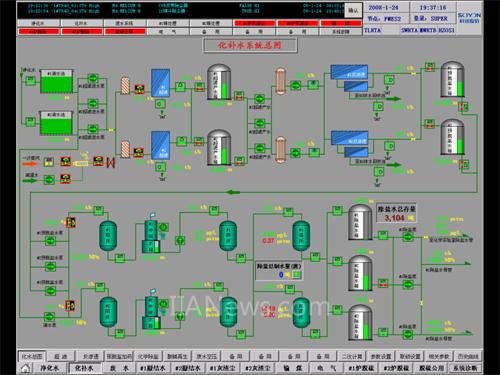Image resolution: width=500 pixels, height=375 pixels.
Task: Click level bar in top-right desalted water tank
Action: pyautogui.click(x=460, y=88)
